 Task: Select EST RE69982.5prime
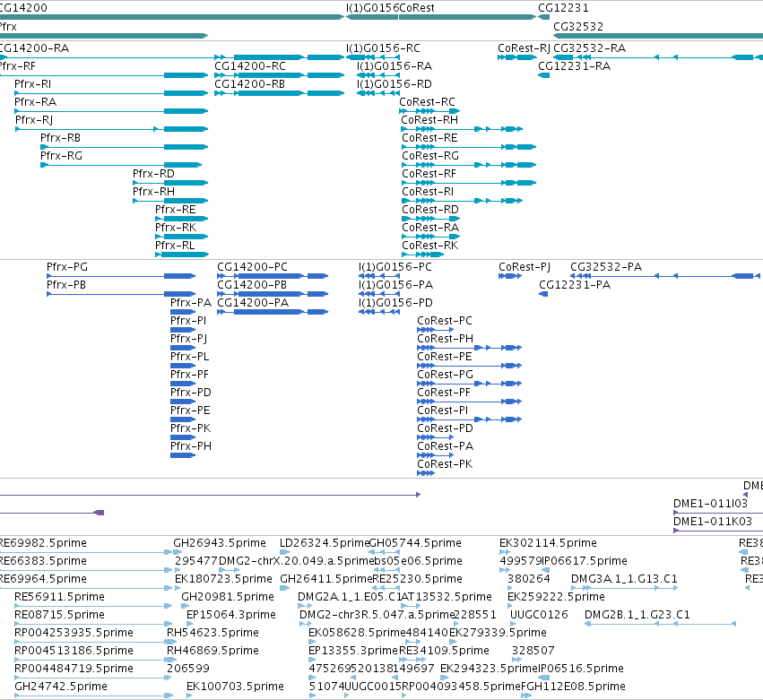coord(86,552)
